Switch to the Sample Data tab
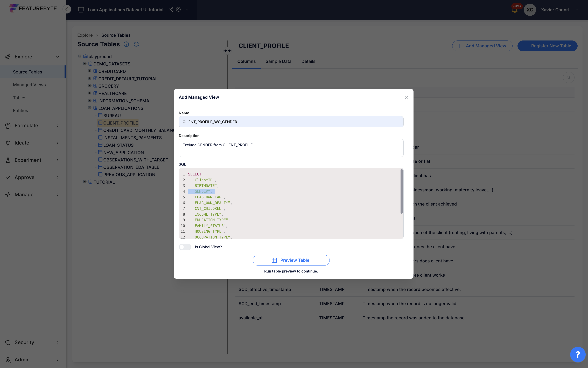Image resolution: width=588 pixels, height=368 pixels. (278, 61)
